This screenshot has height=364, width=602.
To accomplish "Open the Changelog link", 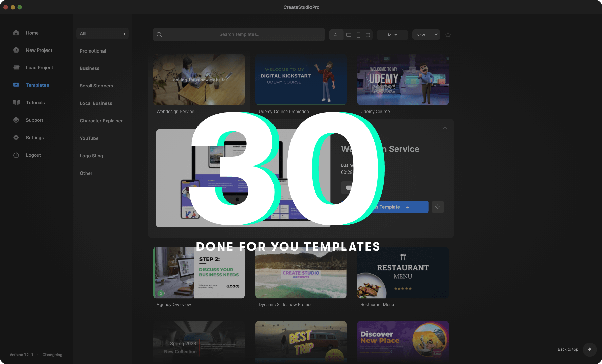I will click(52, 355).
